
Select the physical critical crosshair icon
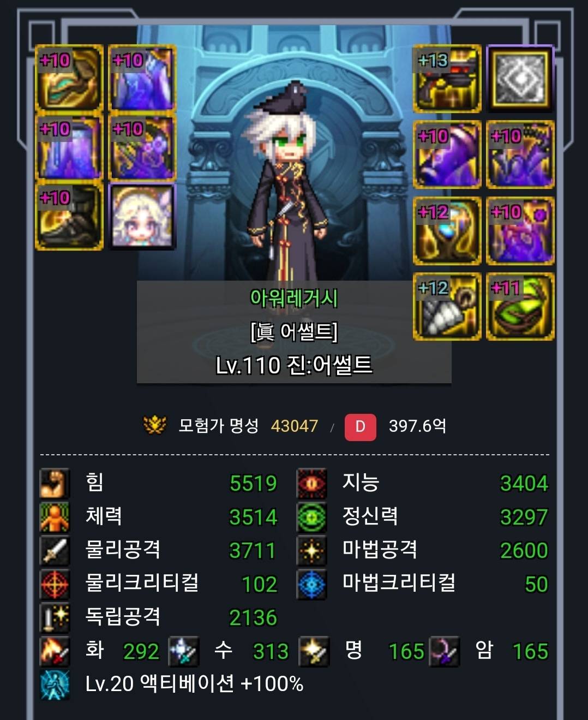point(55,585)
